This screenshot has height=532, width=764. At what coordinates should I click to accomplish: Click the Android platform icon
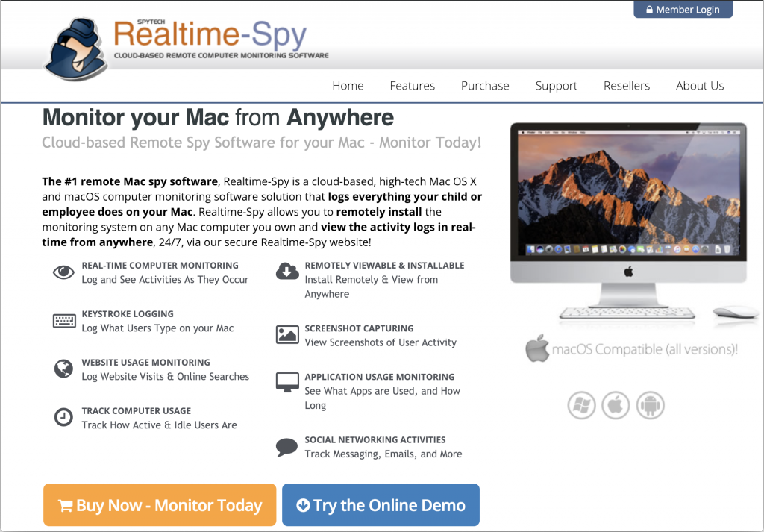pos(650,405)
